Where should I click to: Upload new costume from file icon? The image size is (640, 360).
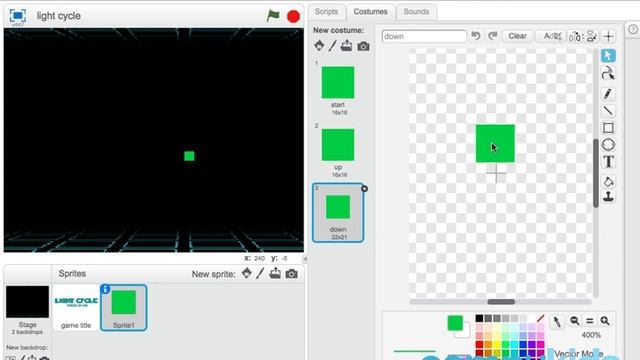[347, 45]
